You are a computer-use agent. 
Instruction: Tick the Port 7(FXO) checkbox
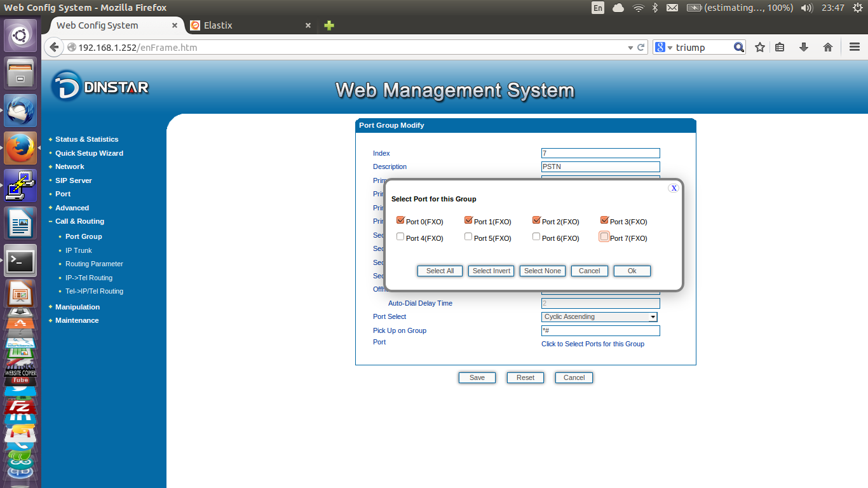604,237
